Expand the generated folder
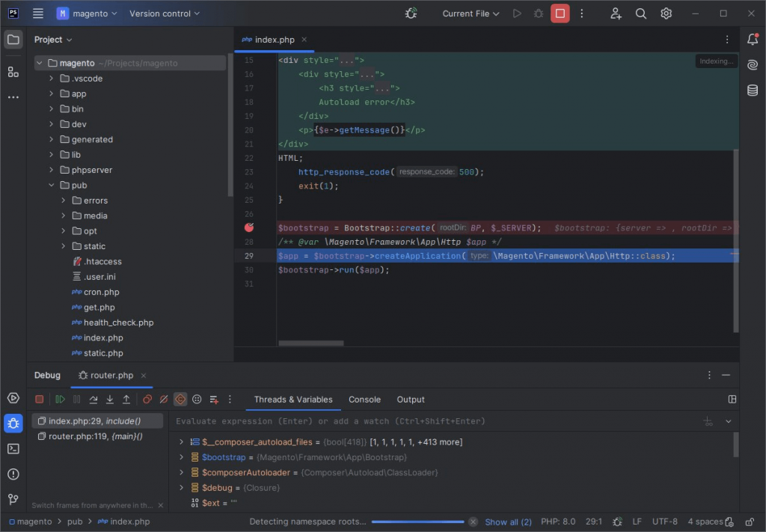The image size is (766, 532). pyautogui.click(x=52, y=139)
